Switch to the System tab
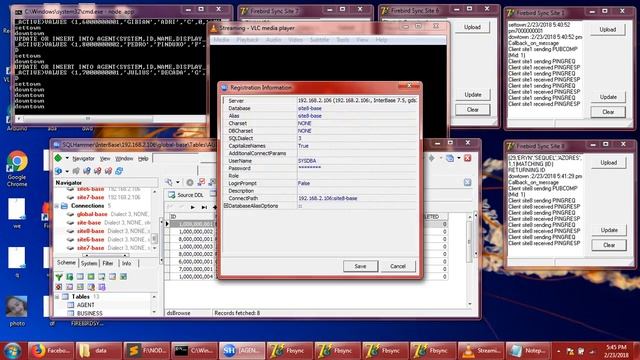Image resolution: width=640 pixels, height=360 pixels. (89, 263)
